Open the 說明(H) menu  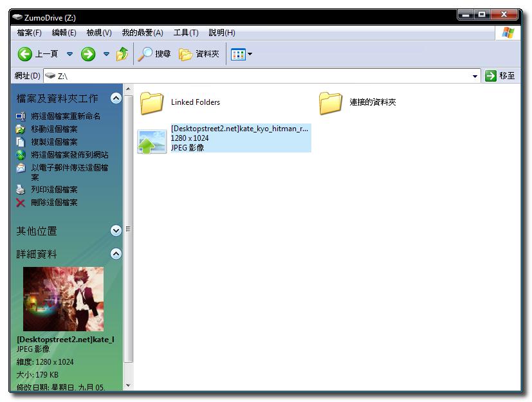click(x=222, y=33)
